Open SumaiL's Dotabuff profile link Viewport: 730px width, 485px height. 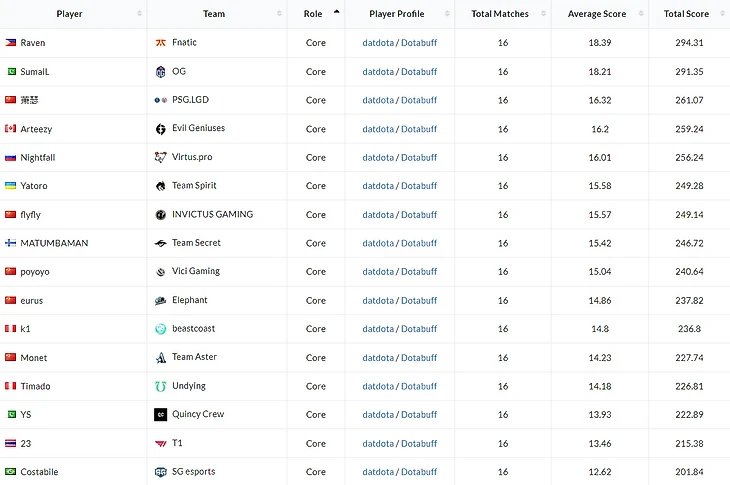click(419, 72)
